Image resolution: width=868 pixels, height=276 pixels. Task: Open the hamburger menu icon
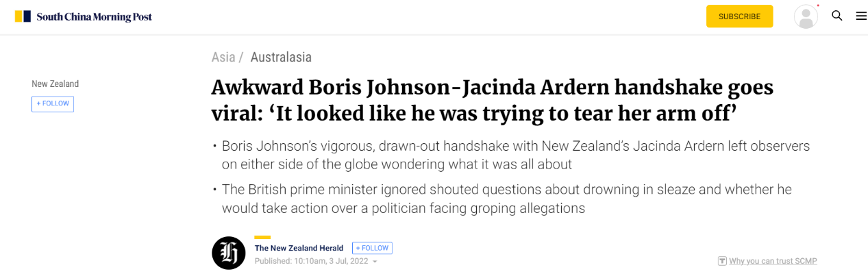861,16
